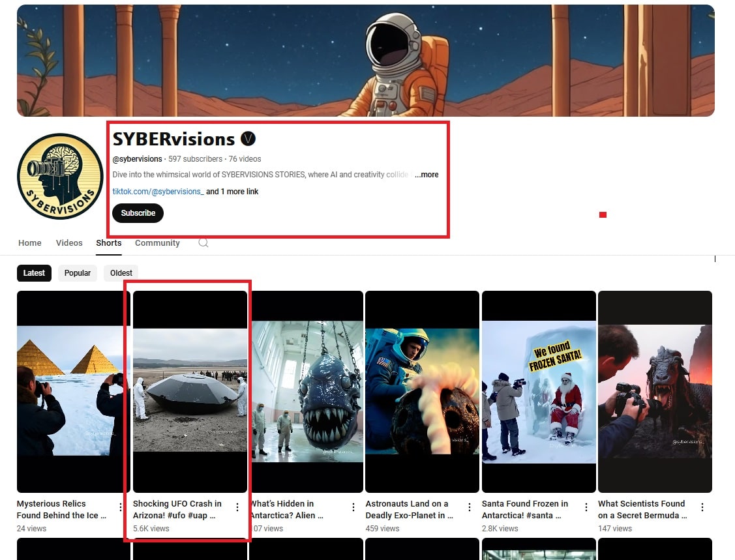Click the 5.6K views count
Viewport: 735px width, 560px height.
click(151, 528)
